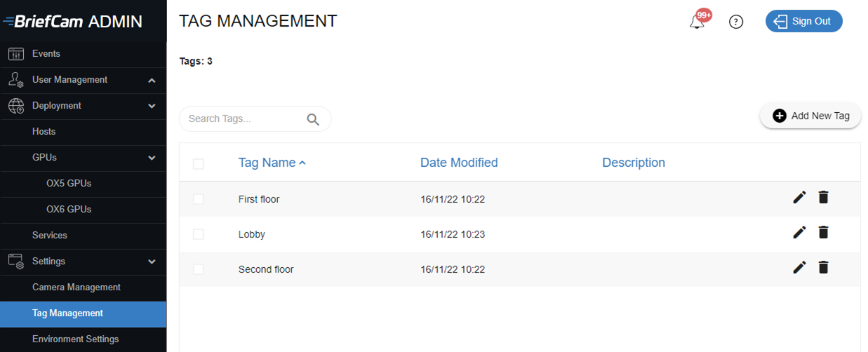Click the User Management person icon
Screen dimensions: 868x352
click(x=15, y=80)
